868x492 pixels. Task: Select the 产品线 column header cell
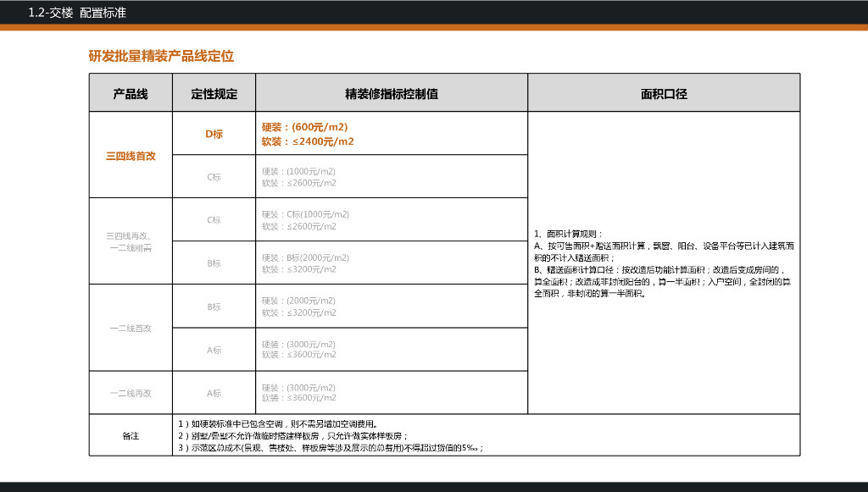pos(130,93)
